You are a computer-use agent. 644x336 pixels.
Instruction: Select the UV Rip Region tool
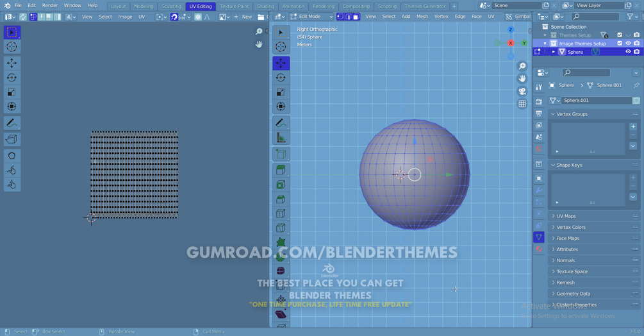click(12, 139)
